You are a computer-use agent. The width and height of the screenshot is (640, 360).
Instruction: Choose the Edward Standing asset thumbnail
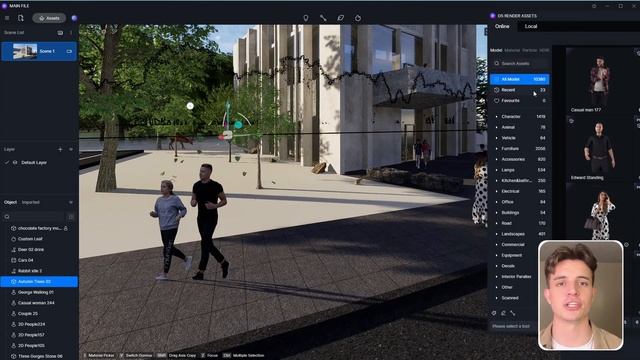point(599,149)
